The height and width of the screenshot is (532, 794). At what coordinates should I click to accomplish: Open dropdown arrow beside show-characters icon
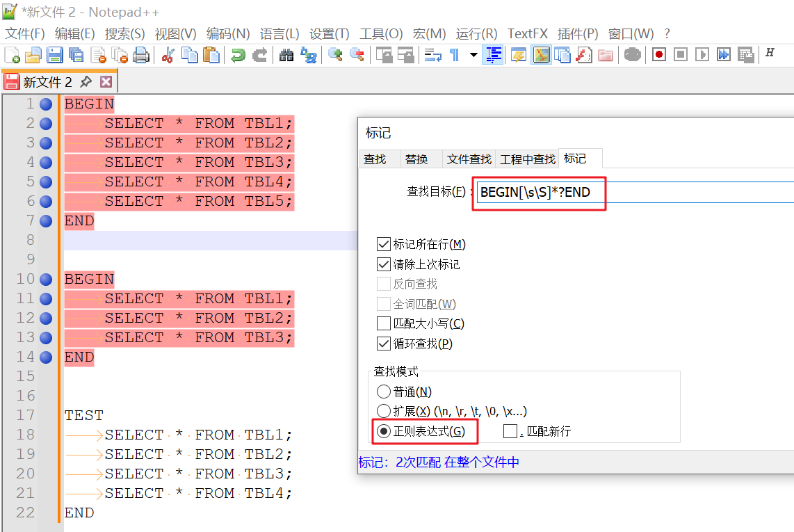(473, 55)
